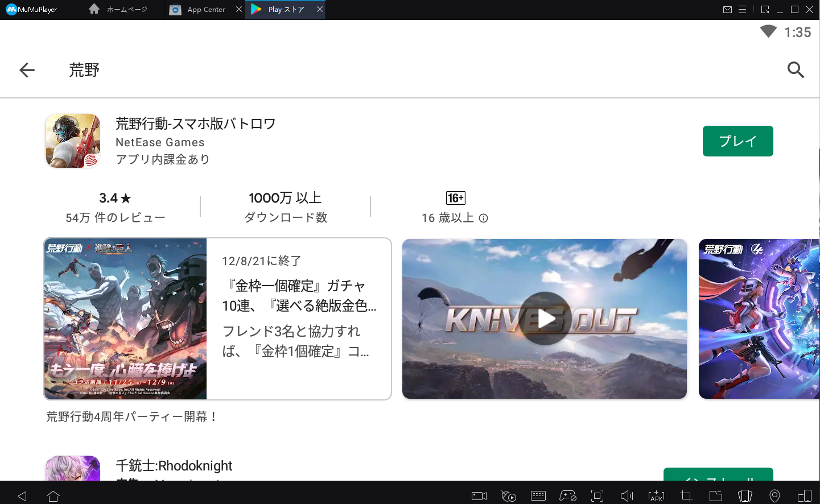The width and height of the screenshot is (820, 504).
Task: Close the Play ストア tab
Action: click(x=320, y=10)
